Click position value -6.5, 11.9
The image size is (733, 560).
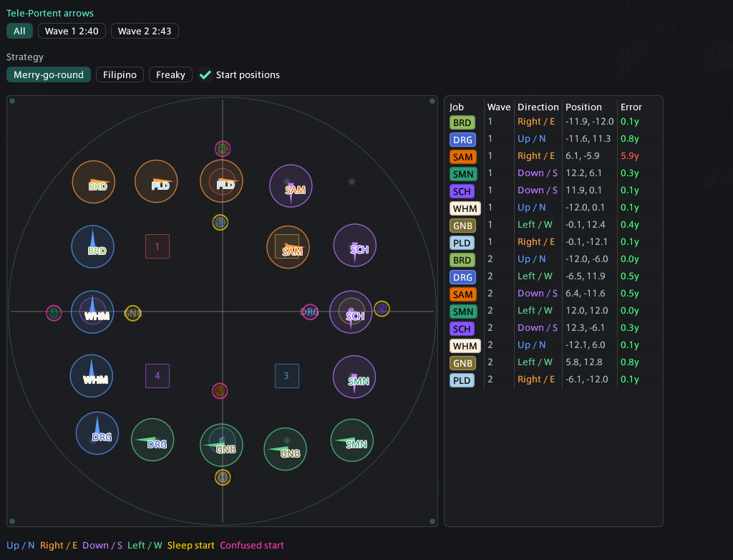[586, 276]
